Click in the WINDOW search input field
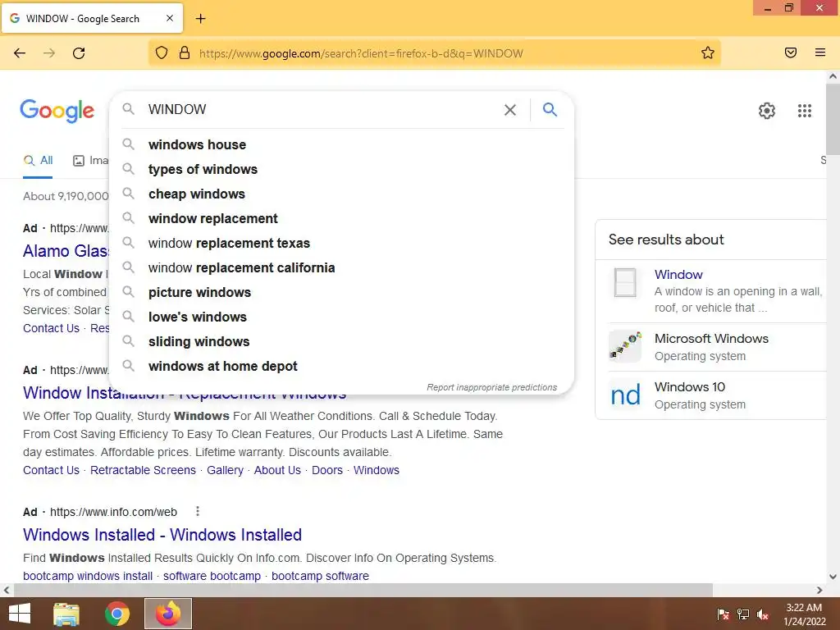The height and width of the screenshot is (630, 840). coord(322,109)
